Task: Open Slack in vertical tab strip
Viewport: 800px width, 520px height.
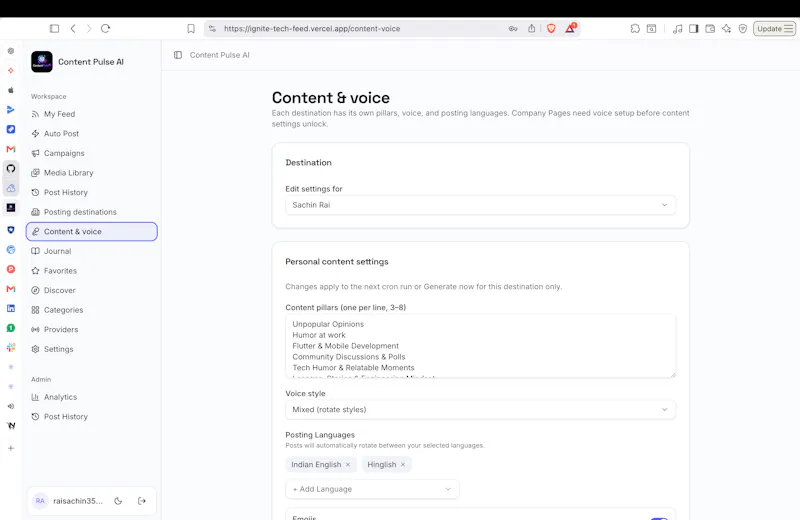Action: click(11, 348)
